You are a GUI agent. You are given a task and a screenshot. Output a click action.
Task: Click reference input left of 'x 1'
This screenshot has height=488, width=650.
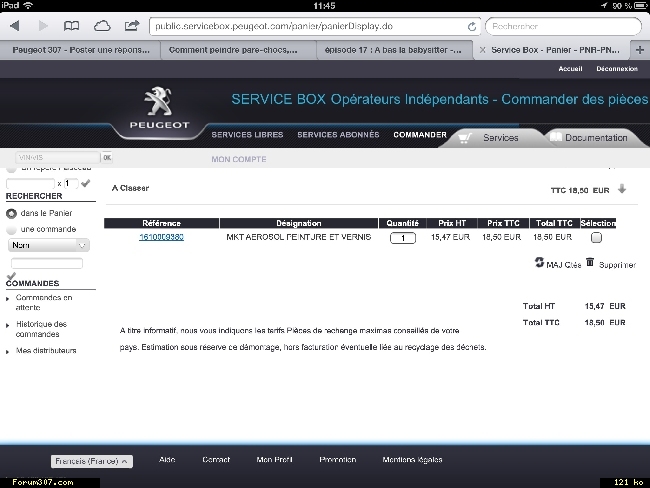30,183
